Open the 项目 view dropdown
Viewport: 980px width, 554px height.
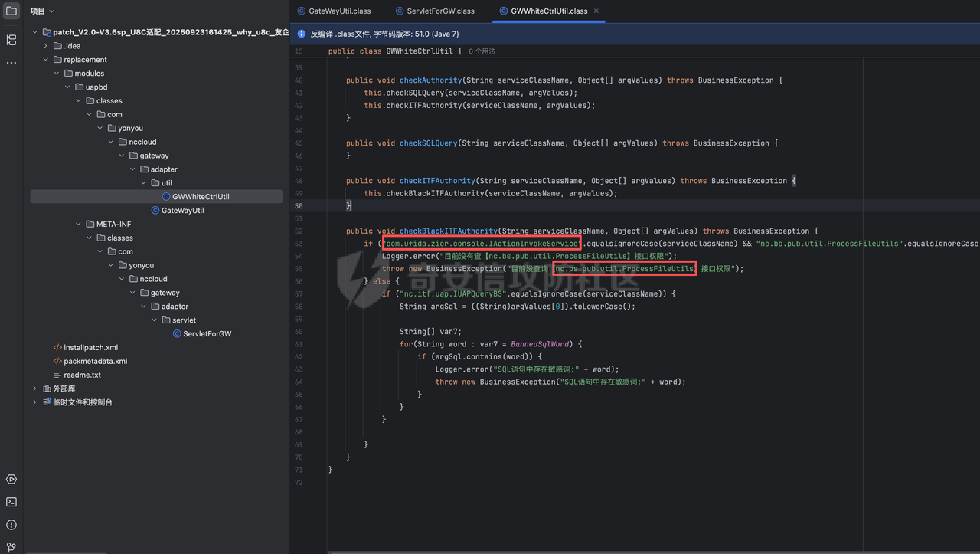(42, 11)
